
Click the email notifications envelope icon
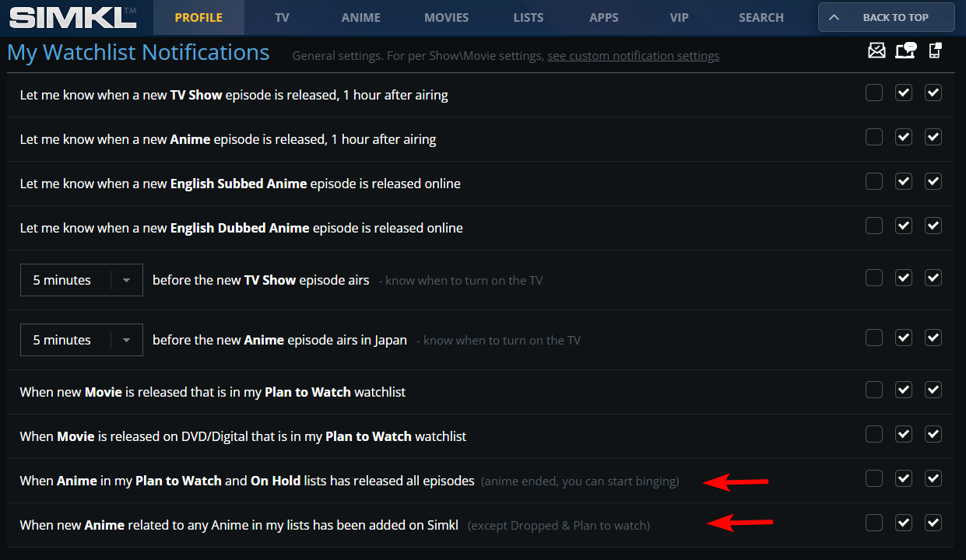pyautogui.click(x=876, y=51)
